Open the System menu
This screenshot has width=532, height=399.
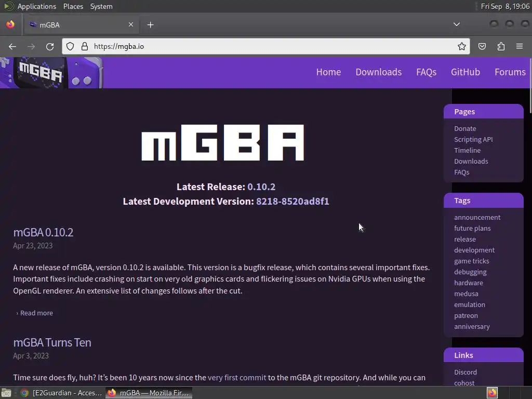coord(101,6)
